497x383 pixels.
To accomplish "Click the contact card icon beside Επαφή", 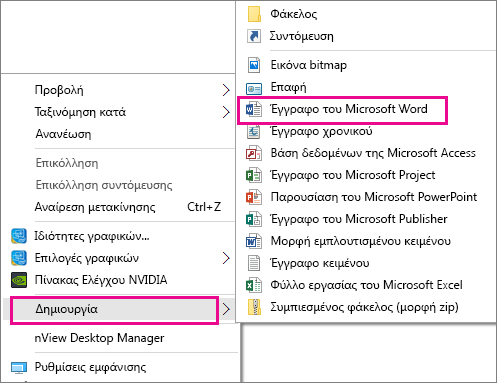I will point(254,88).
